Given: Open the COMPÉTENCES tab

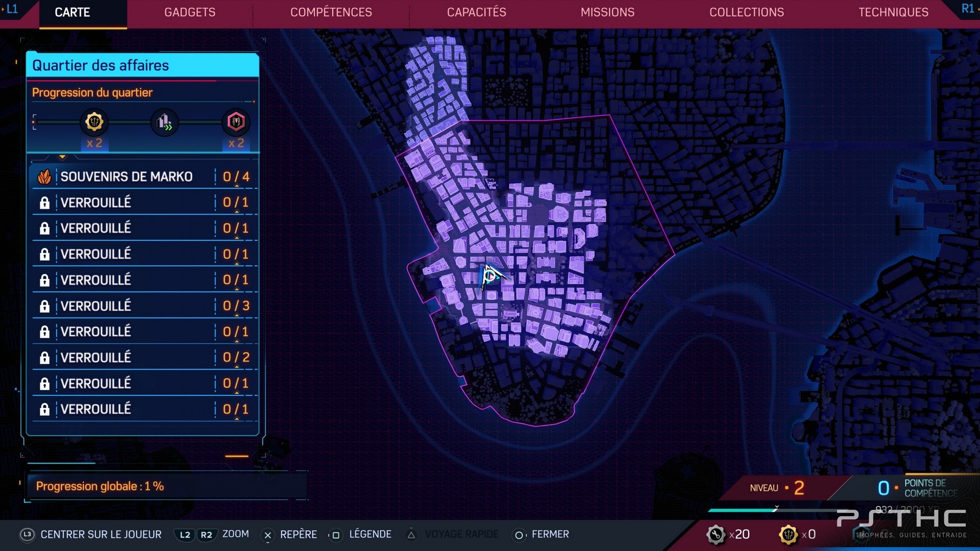Looking at the screenshot, I should coord(331,12).
